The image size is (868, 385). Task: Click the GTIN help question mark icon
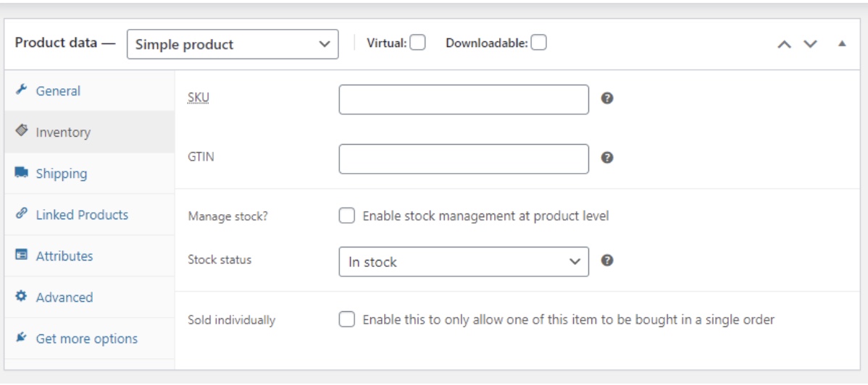pos(608,158)
